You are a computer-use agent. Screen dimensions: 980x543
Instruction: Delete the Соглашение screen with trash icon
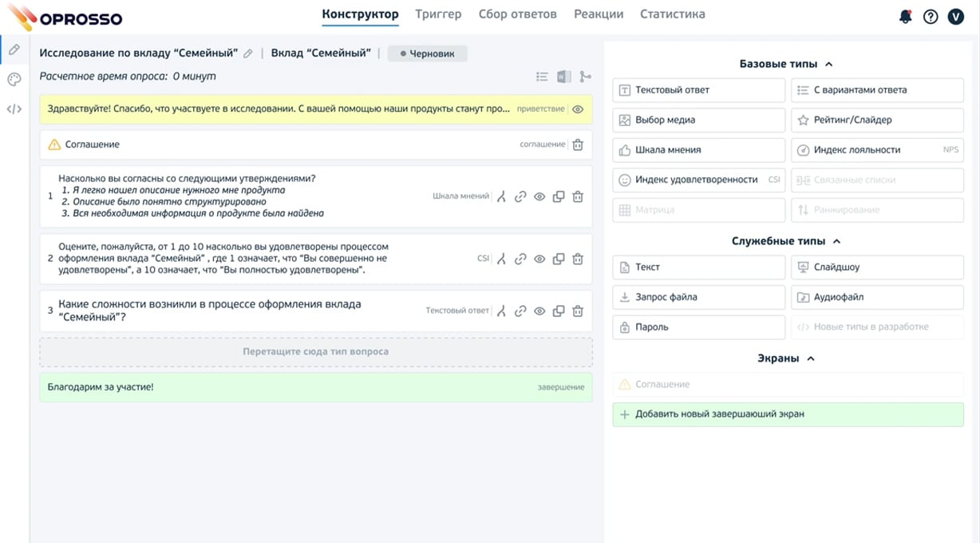point(578,145)
